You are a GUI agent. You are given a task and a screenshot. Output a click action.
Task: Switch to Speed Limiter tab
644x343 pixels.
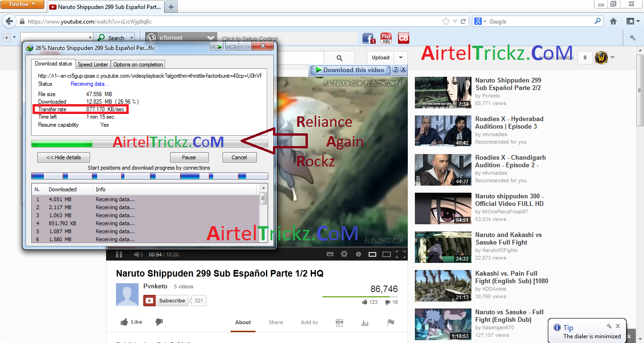93,65
